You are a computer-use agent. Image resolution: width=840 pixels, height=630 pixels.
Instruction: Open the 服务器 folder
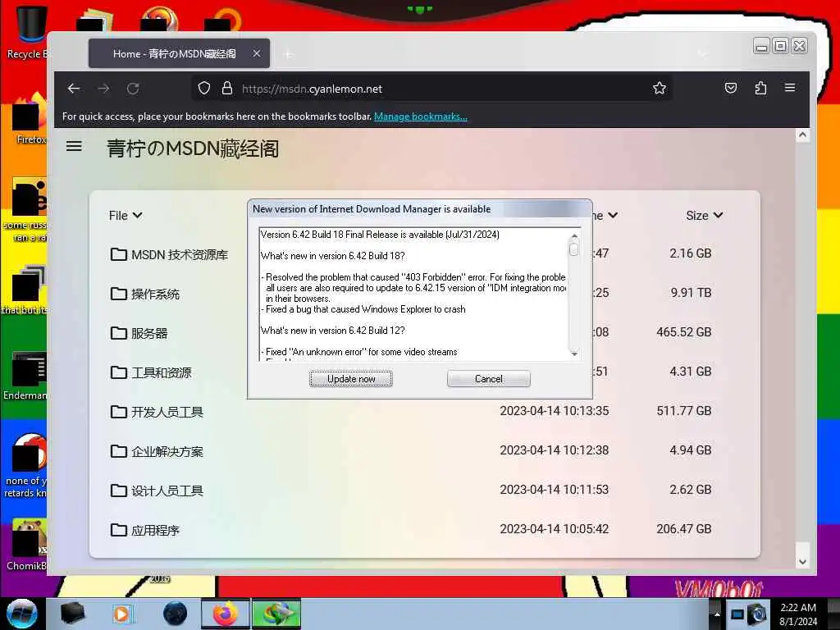(149, 333)
